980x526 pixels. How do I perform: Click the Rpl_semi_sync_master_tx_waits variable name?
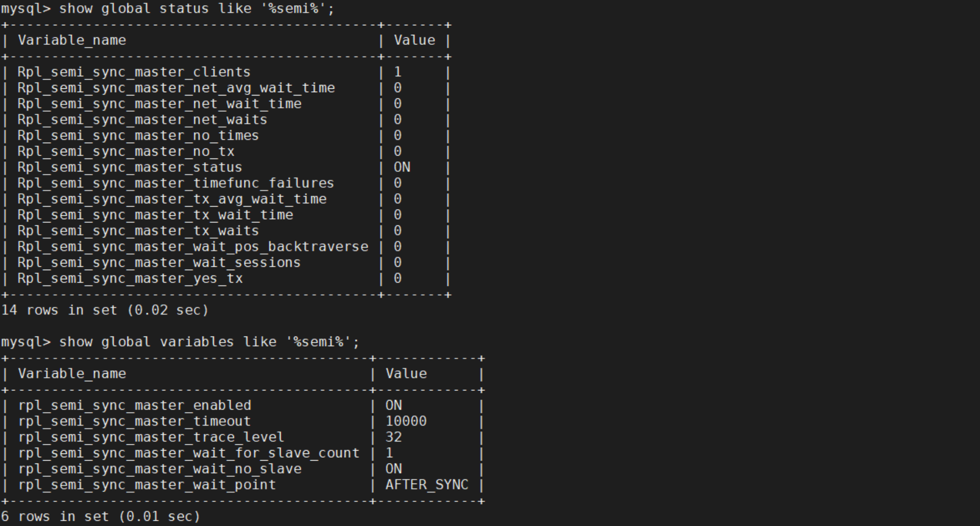point(138,231)
